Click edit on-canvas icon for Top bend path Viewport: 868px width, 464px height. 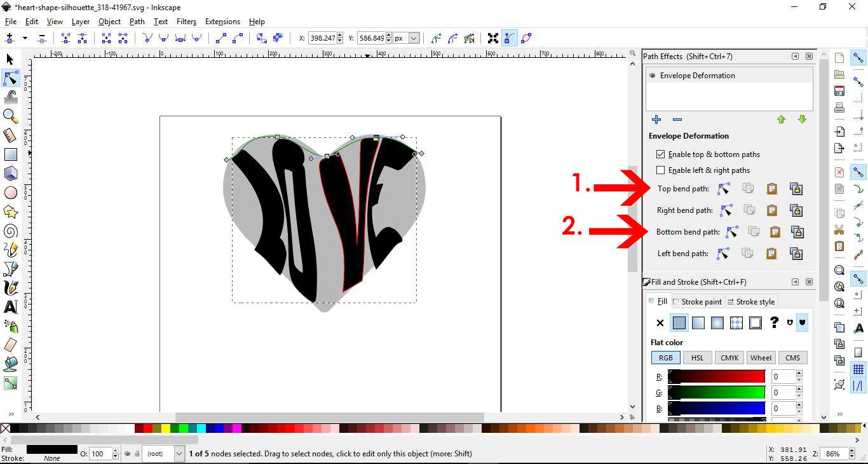click(x=724, y=188)
